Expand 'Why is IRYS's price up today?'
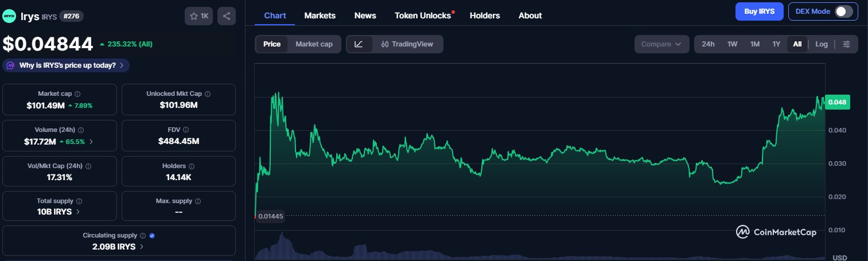 (x=66, y=65)
